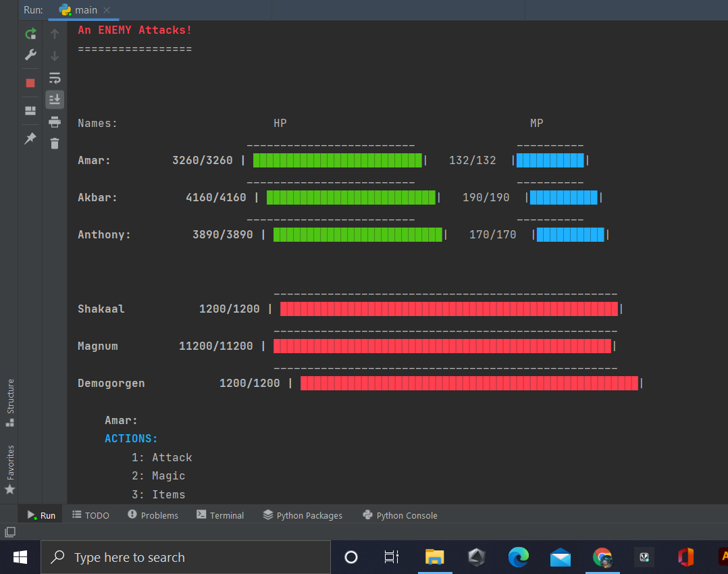The height and width of the screenshot is (574, 728).
Task: Stop the running process
Action: (x=30, y=83)
